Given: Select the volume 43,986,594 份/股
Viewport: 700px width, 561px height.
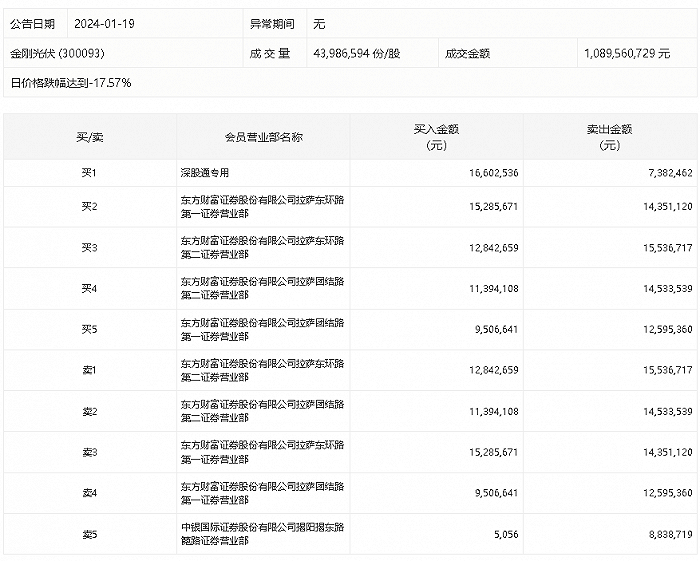Looking at the screenshot, I should [x=357, y=54].
